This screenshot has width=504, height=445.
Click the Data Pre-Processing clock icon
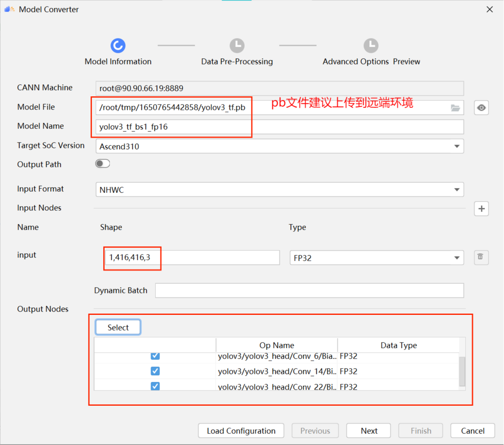click(x=236, y=45)
